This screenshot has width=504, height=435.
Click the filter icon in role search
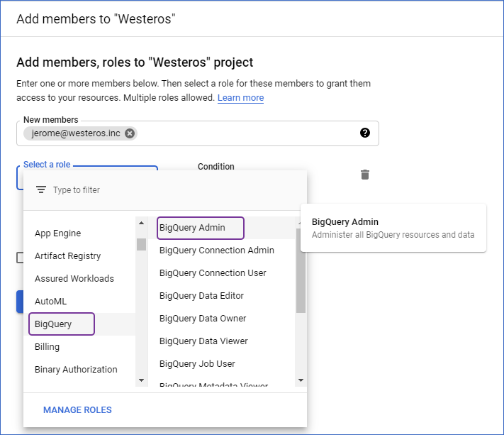pyautogui.click(x=41, y=190)
